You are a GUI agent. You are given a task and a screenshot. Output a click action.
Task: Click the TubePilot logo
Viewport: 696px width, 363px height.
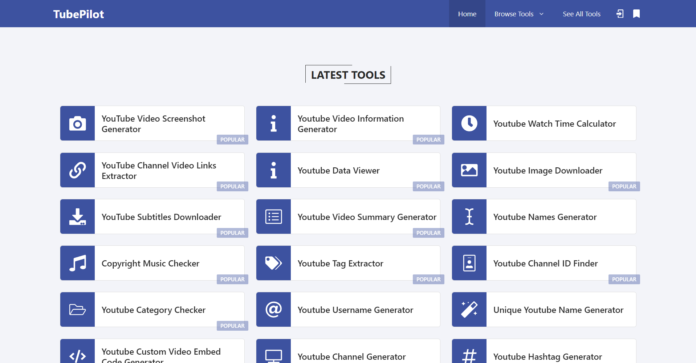79,14
